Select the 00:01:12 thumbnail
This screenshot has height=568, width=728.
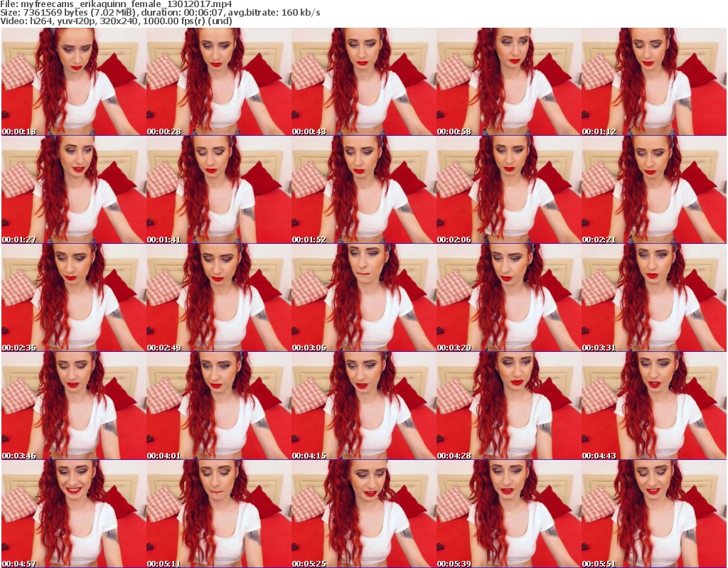click(x=654, y=81)
